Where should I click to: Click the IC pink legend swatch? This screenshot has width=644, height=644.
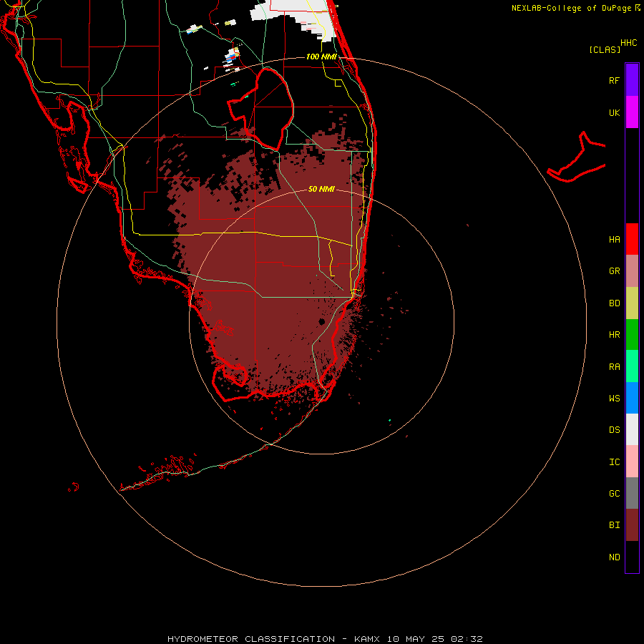tap(632, 462)
